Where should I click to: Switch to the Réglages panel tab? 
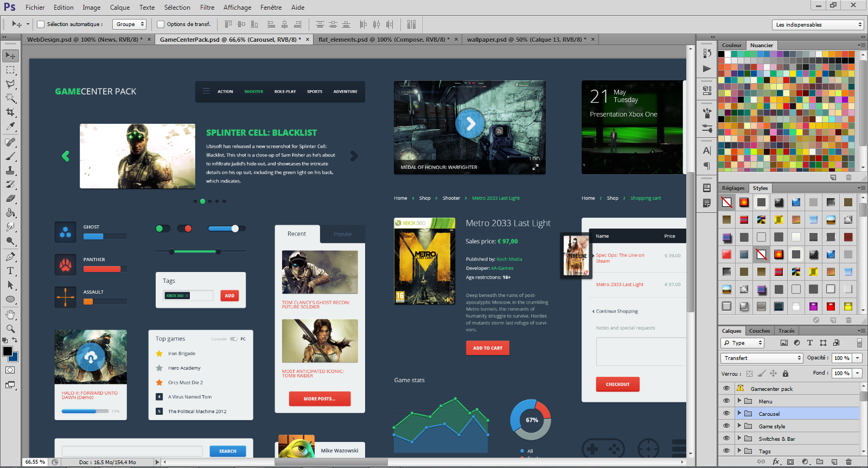(733, 188)
